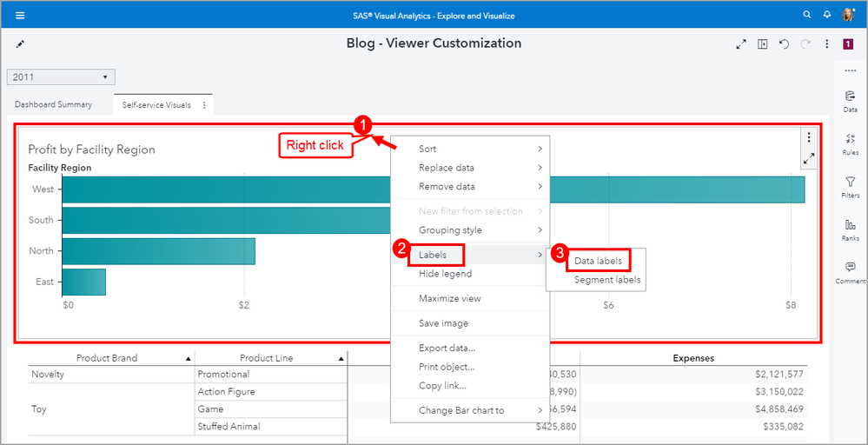Image resolution: width=868 pixels, height=445 pixels.
Task: Open the chart's three-dot options menu
Action: pos(809,137)
